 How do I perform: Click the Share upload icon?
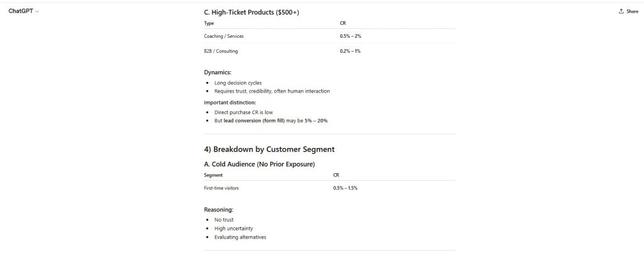tap(621, 11)
